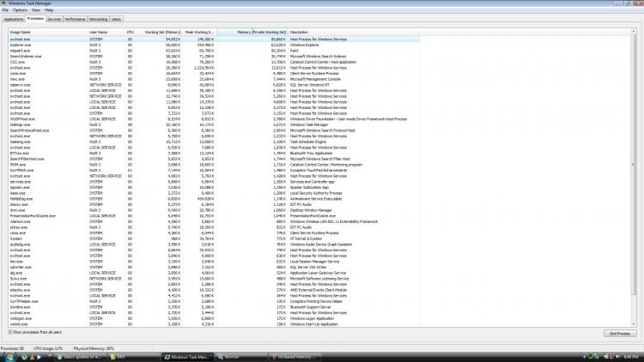Select the lsass.exe process row
This screenshot has width=644, height=362.
[214, 193]
